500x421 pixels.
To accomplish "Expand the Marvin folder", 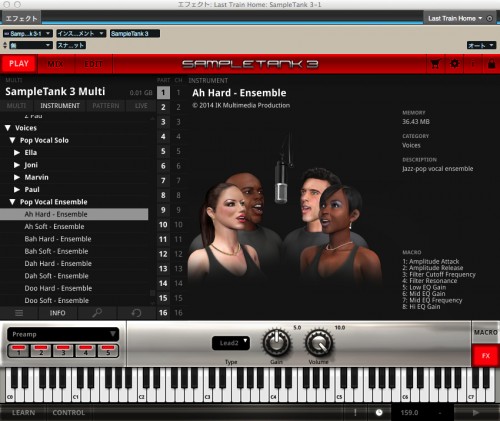I will click(x=17, y=177).
